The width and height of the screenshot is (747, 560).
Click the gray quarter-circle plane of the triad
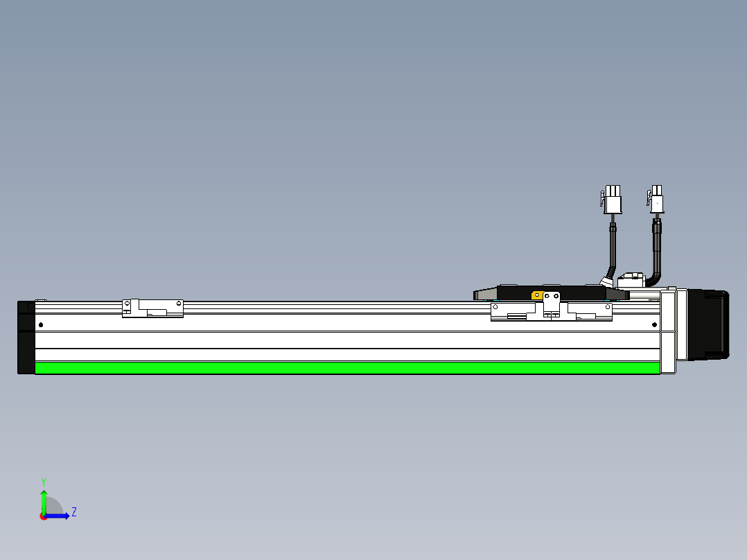click(54, 506)
